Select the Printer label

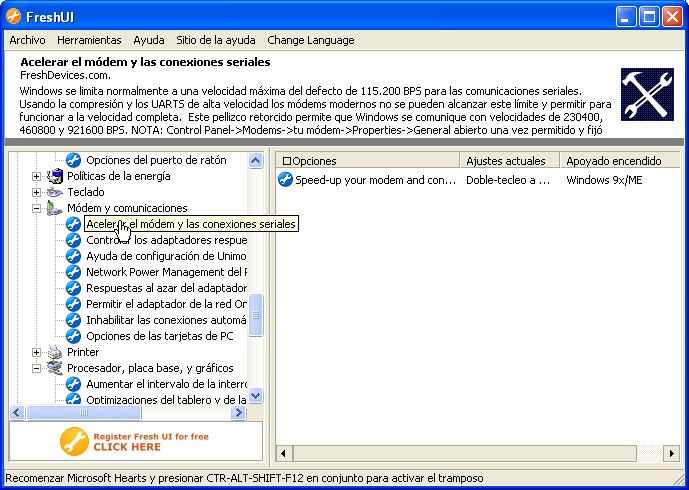point(83,352)
